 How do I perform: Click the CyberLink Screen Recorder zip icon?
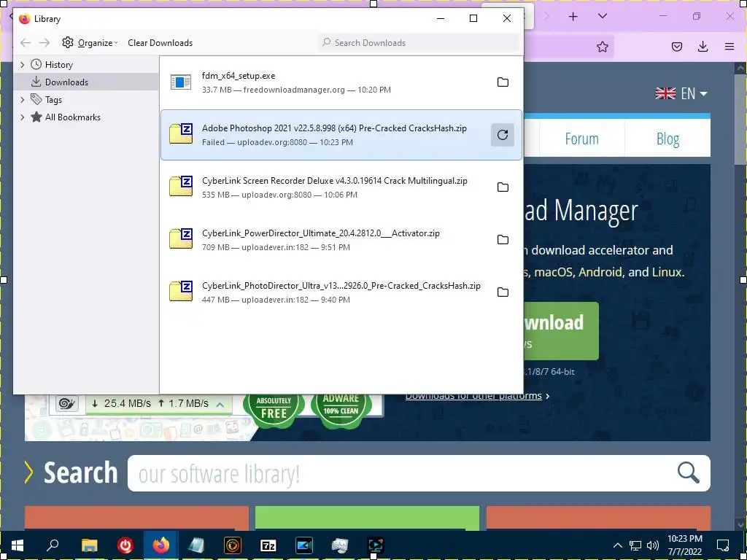(181, 186)
